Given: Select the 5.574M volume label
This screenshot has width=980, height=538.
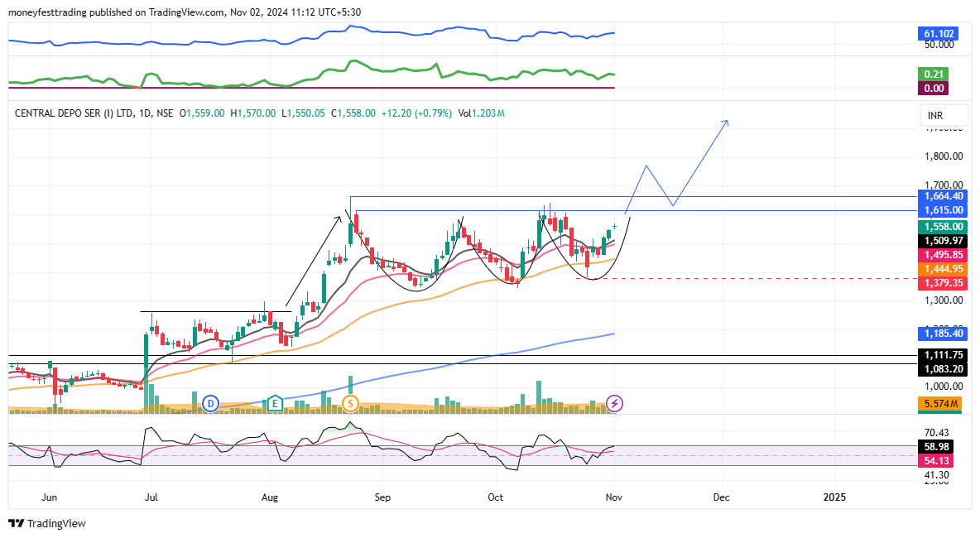Looking at the screenshot, I should (939, 404).
